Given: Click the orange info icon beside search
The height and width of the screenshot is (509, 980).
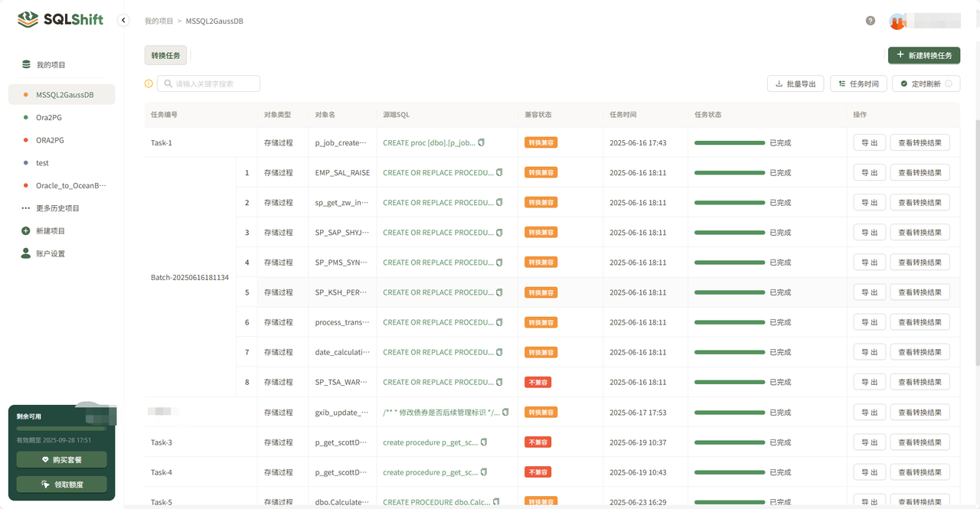Looking at the screenshot, I should (x=149, y=83).
